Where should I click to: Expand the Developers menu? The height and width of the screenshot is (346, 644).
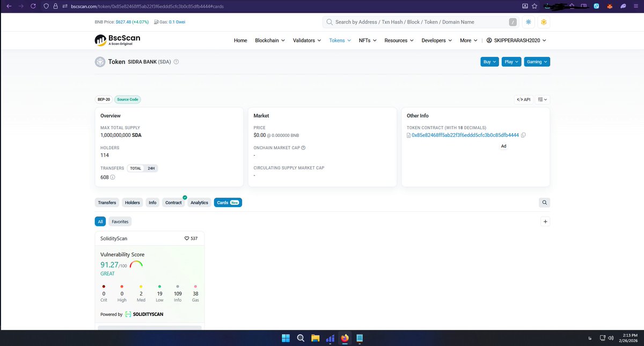pos(437,40)
